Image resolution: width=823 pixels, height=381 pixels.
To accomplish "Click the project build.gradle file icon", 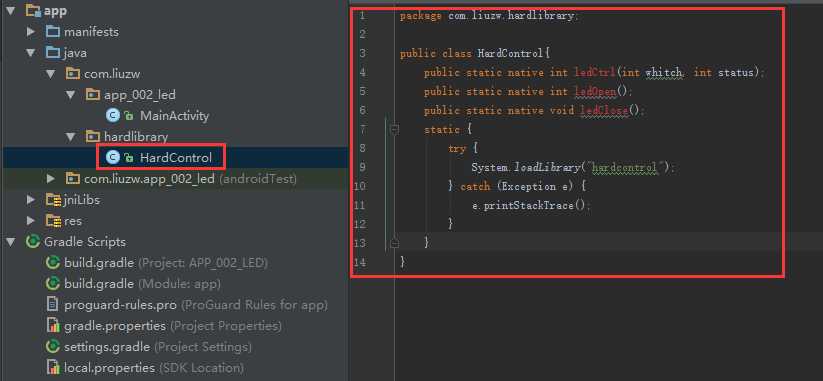I will [x=52, y=262].
